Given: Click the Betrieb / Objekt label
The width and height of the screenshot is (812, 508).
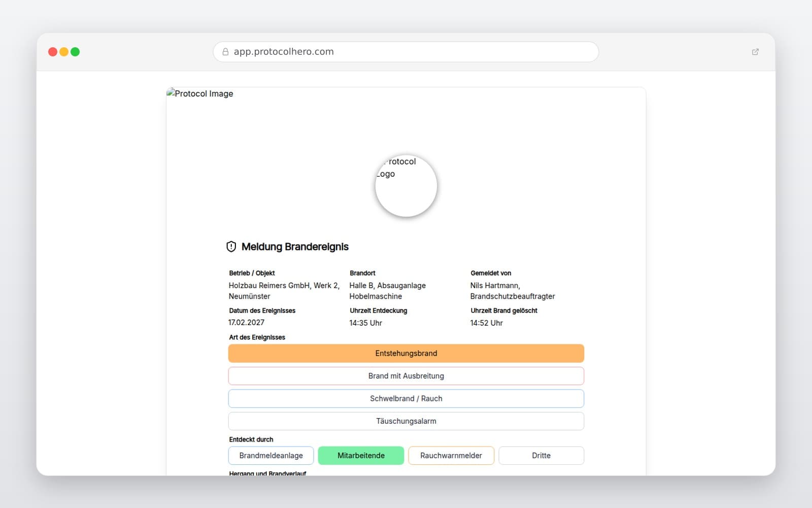Looking at the screenshot, I should 252,273.
